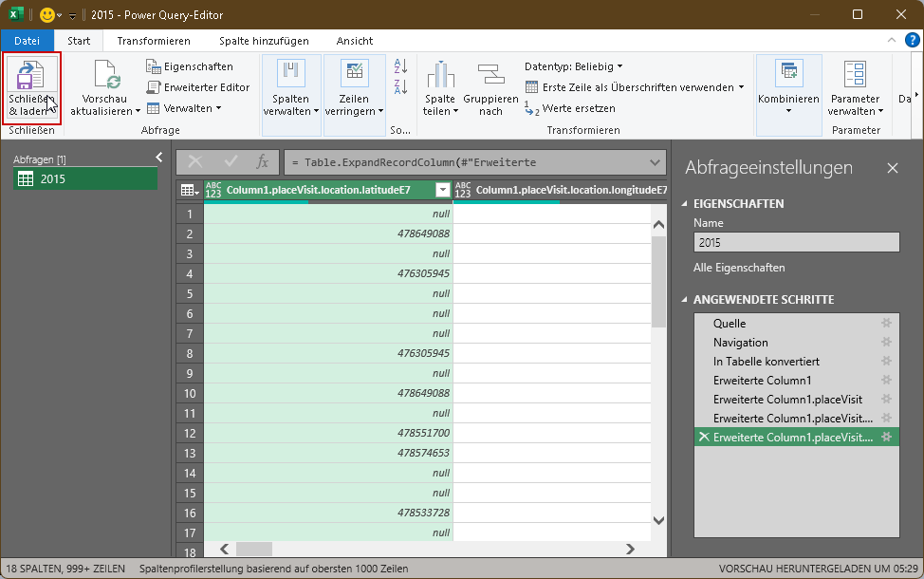Image resolution: width=924 pixels, height=579 pixels.
Task: Expand the formula bar with chevron
Action: pos(654,162)
